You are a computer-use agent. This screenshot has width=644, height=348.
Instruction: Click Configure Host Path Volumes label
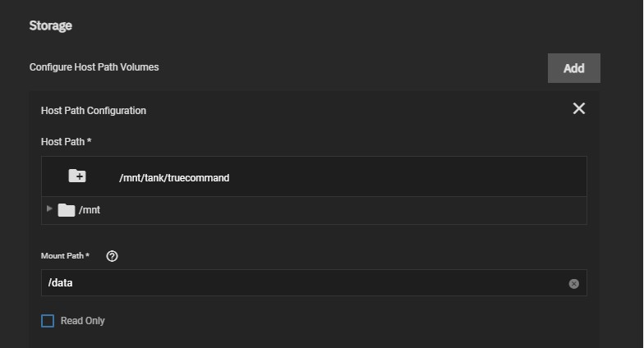[94, 67]
